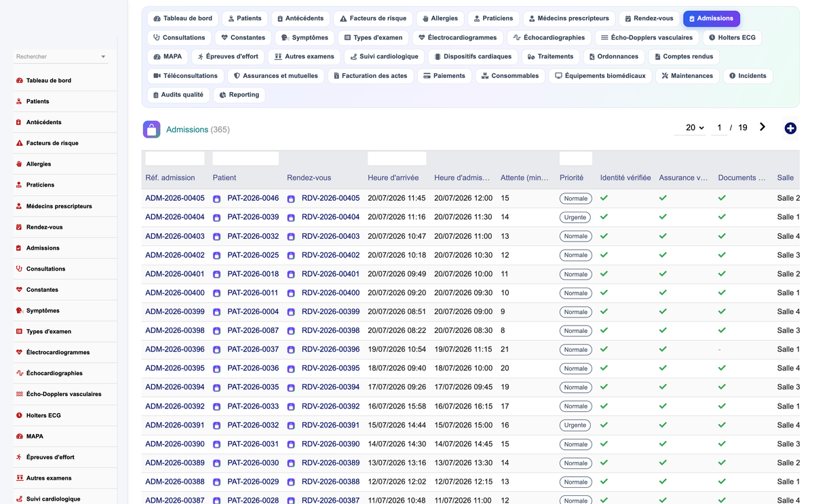The image size is (814, 504).
Task: Open appointment link RDV-2026-00403
Action: pyautogui.click(x=330, y=236)
